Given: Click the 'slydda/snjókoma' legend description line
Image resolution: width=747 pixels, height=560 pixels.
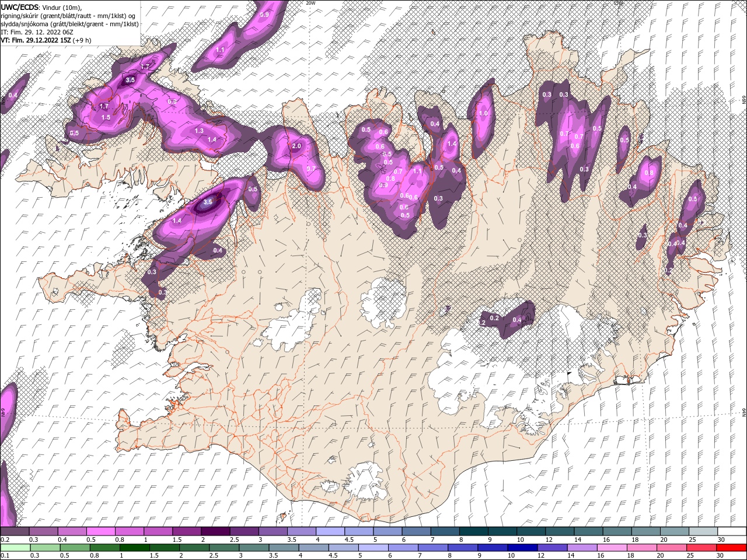Looking at the screenshot, I should [x=69, y=24].
